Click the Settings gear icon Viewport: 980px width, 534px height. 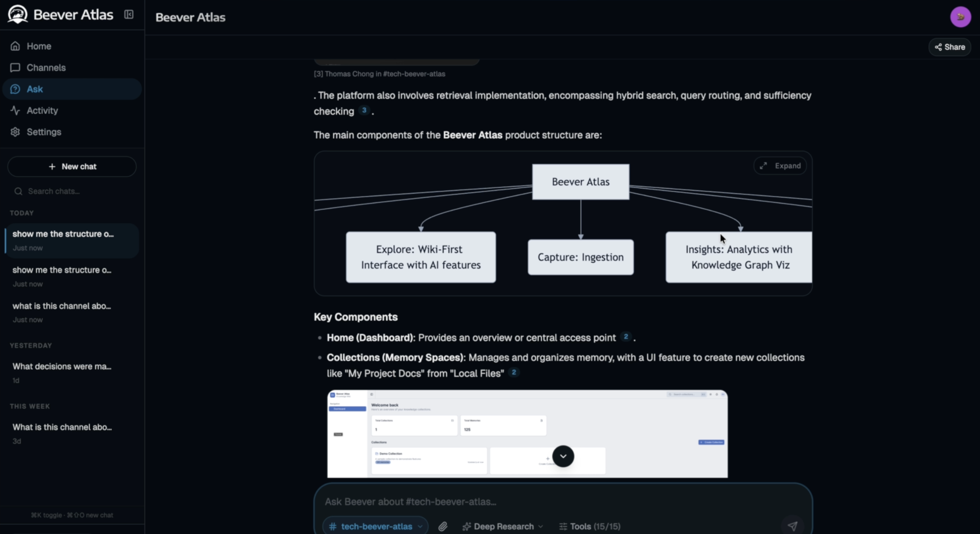point(15,132)
